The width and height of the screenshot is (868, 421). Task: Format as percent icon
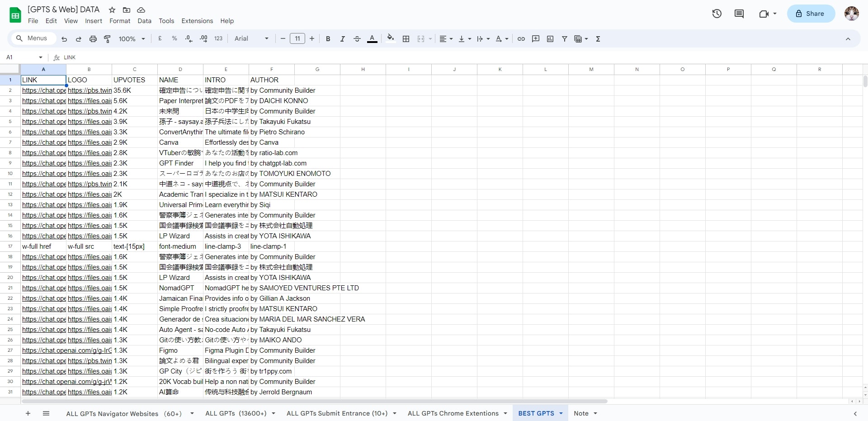coord(175,39)
